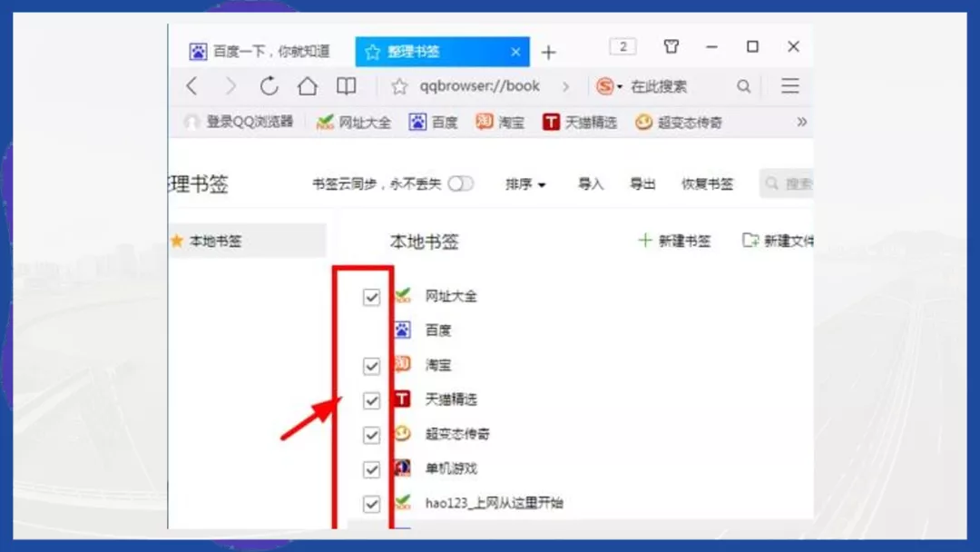Open the 排序 sort dropdown
980x552 pixels.
[525, 183]
